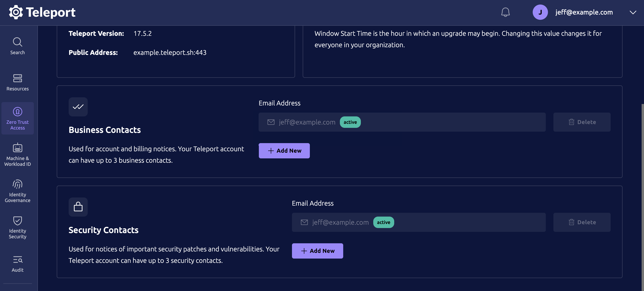Open the Audit section
This screenshot has height=291, width=644.
17,264
